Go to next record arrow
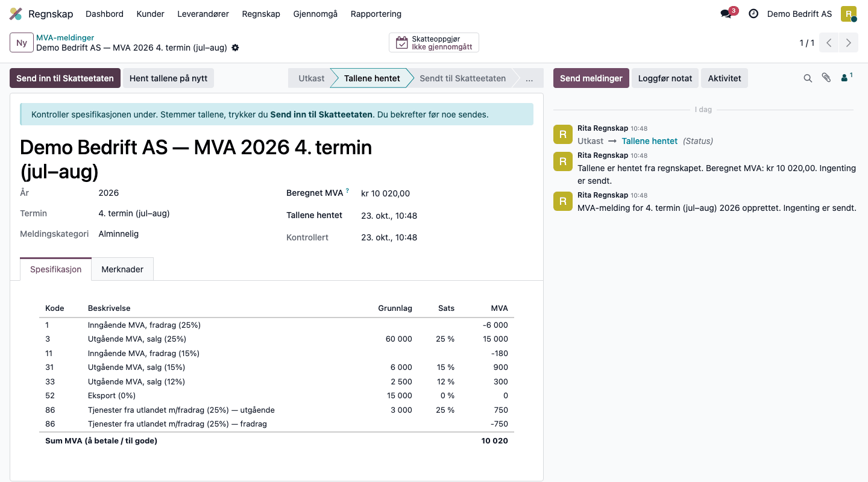Image resolution: width=868 pixels, height=482 pixels. 848,43
